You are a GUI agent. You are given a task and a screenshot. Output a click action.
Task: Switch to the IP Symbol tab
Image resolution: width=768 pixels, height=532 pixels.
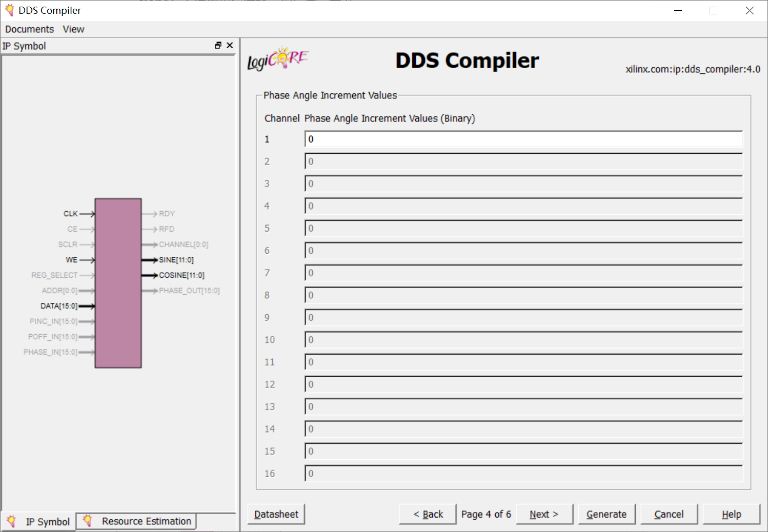[38, 522]
